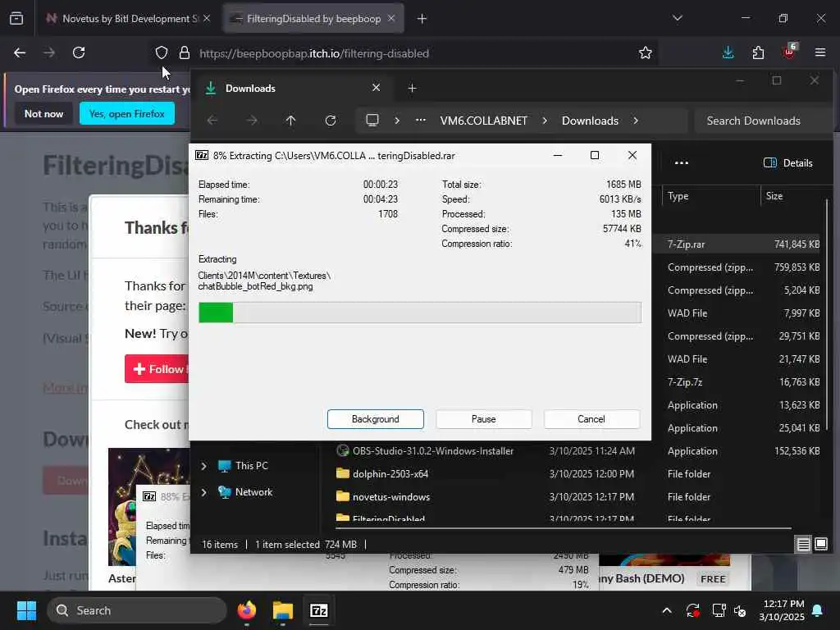Click Firefox back arrow button
840x630 pixels.
(20, 52)
